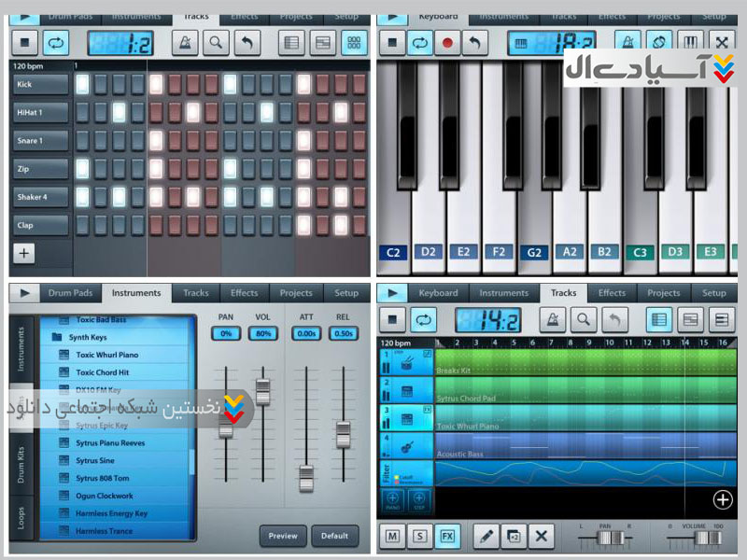
Task: Toggle the S solo button
Action: click(420, 536)
